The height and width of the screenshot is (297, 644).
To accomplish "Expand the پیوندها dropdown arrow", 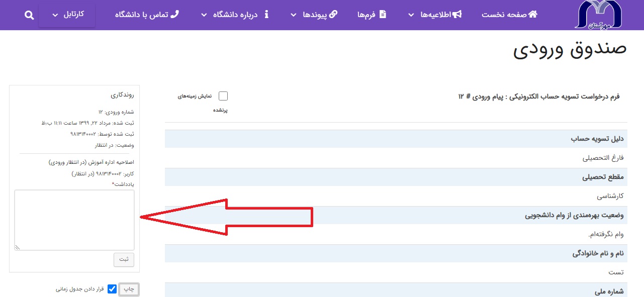I will 294,15.
